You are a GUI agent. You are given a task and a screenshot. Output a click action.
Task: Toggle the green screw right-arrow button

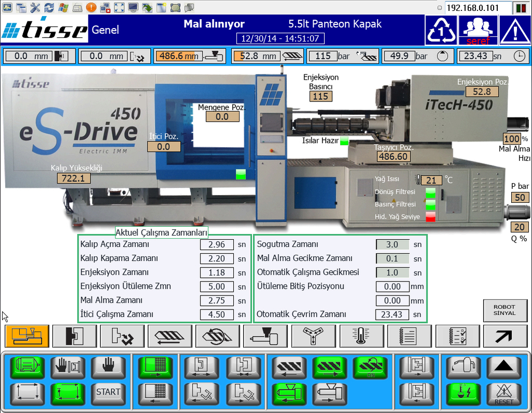[329, 367]
